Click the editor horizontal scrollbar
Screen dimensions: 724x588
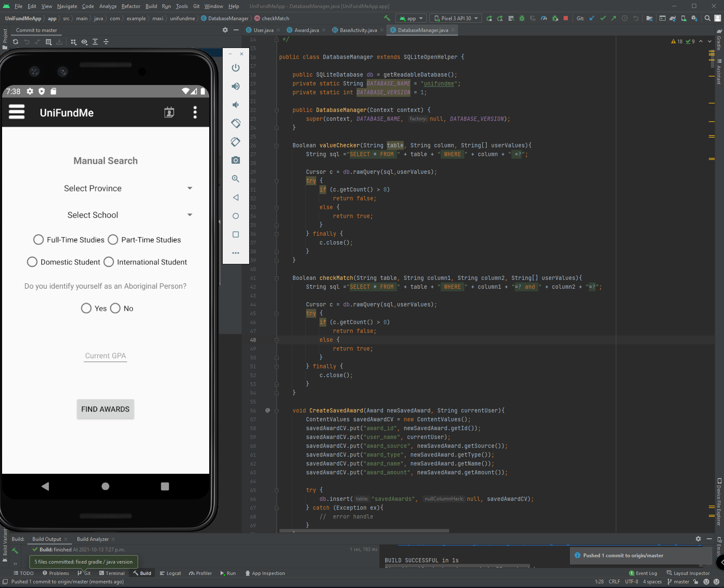(364, 531)
